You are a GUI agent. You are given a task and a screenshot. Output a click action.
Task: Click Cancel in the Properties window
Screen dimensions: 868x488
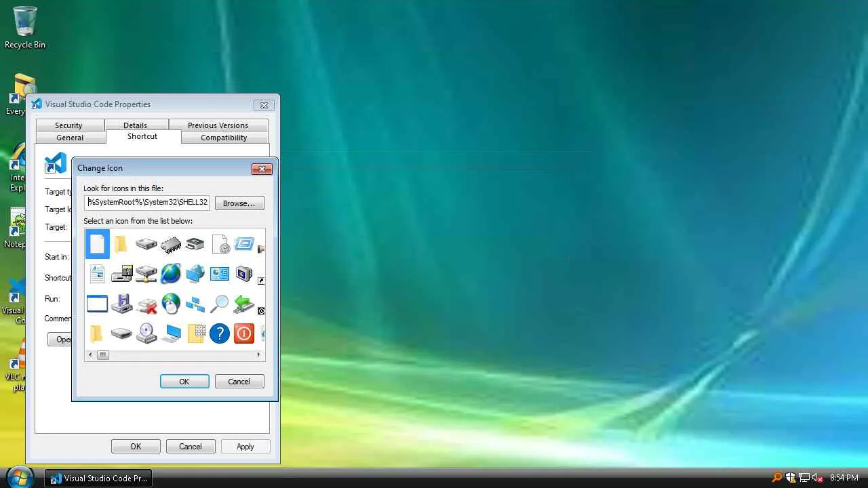191,447
